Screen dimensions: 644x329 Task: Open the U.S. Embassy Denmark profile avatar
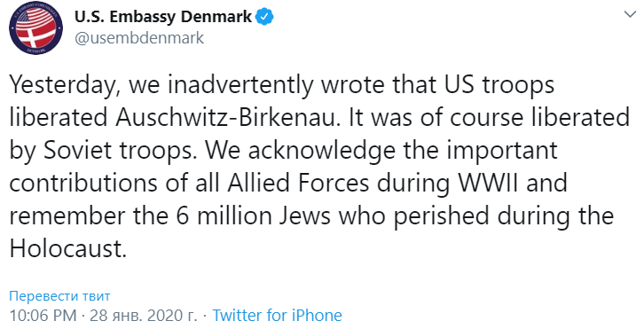click(35, 28)
